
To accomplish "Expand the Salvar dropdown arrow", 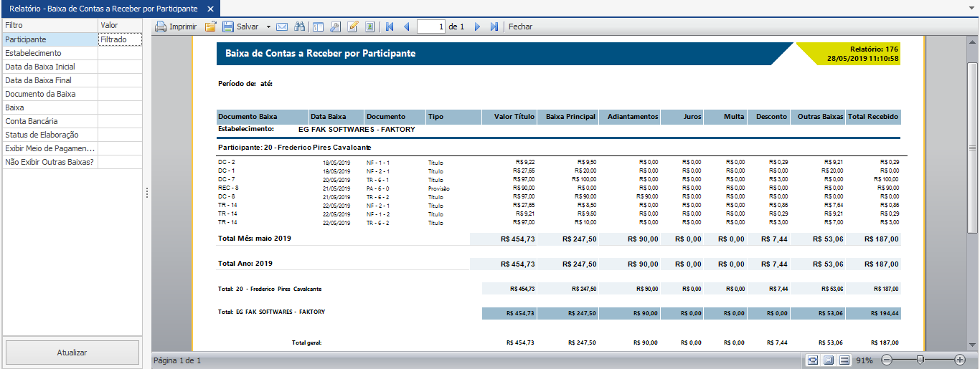I will click(268, 27).
